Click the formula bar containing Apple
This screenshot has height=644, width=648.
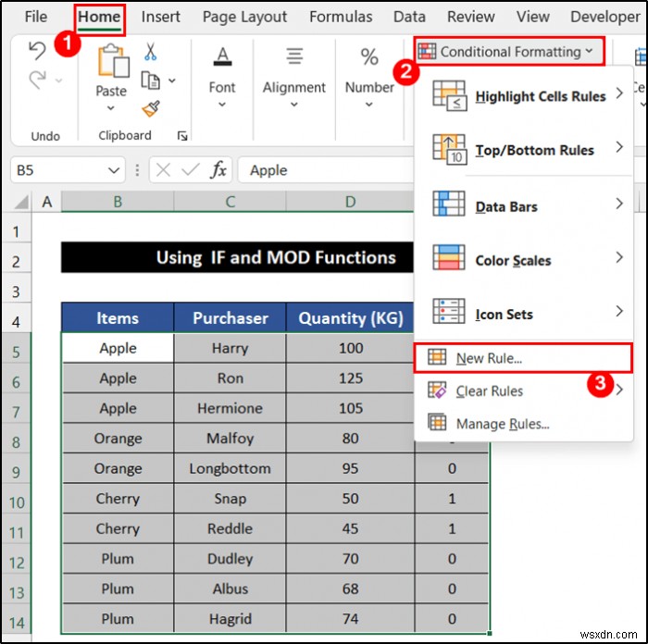coord(326,169)
